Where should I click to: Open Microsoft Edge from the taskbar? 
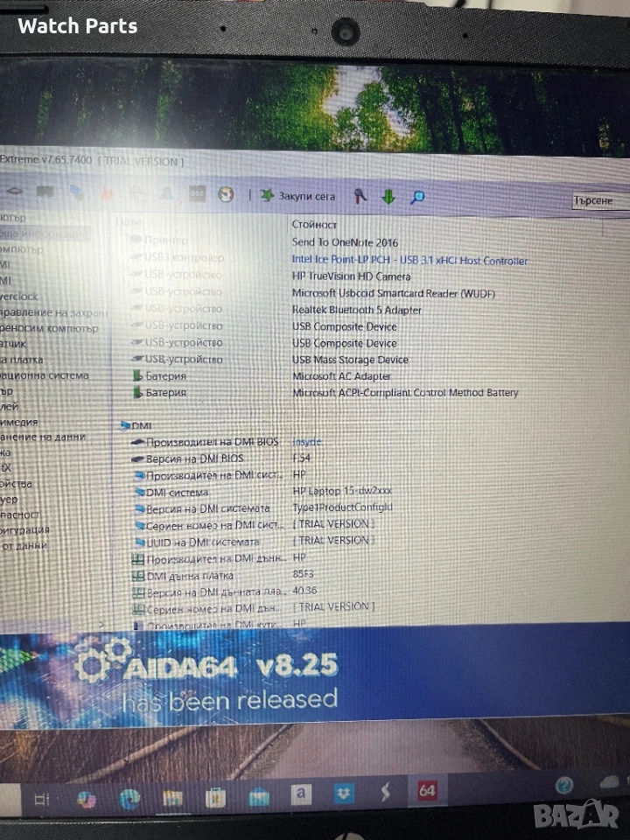[129, 799]
